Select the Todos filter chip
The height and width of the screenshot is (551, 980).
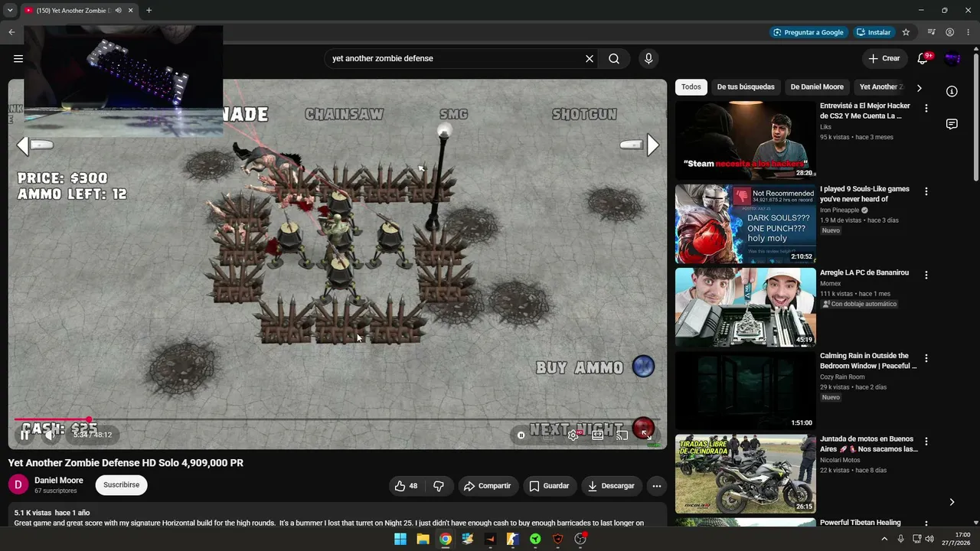691,87
